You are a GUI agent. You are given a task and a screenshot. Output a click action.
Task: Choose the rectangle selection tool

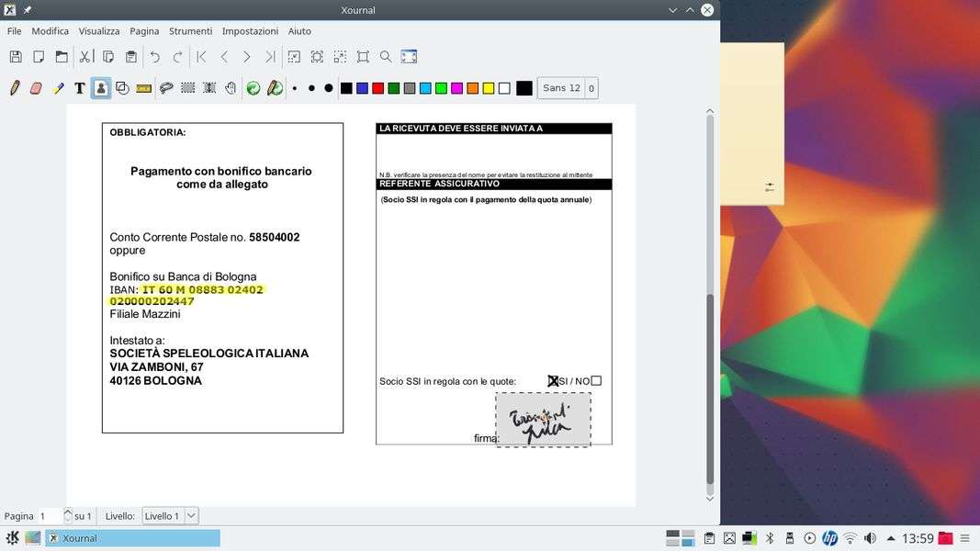click(187, 88)
